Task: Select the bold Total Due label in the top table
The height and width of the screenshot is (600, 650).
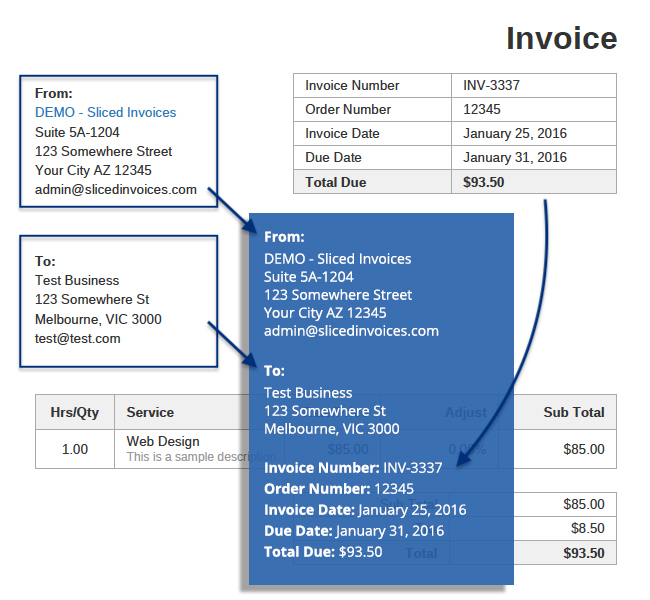Action: [x=336, y=182]
